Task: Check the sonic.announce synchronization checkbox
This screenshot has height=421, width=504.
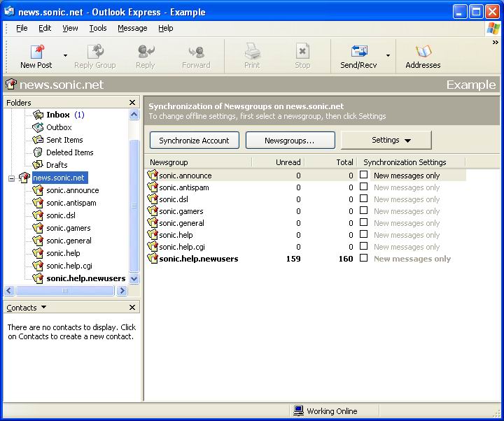Action: (363, 175)
